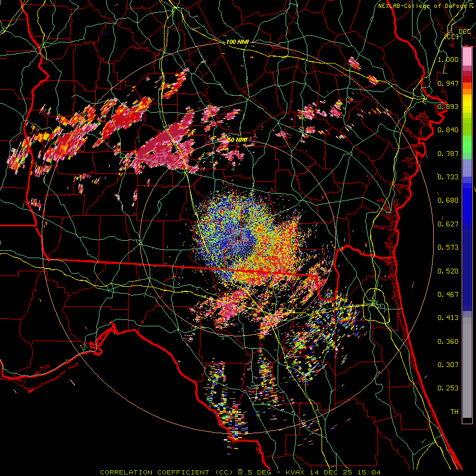Click the bright red swatch in the color bar
Image resolution: width=476 pixels, height=476 pixels.
coord(467,79)
